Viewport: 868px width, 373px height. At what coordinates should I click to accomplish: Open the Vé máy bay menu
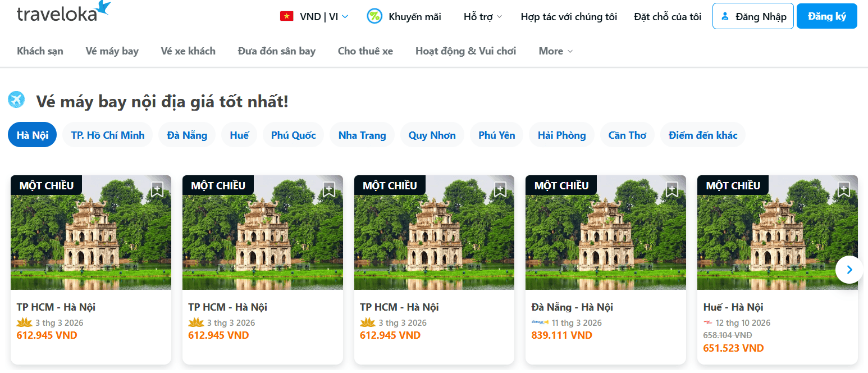[112, 51]
